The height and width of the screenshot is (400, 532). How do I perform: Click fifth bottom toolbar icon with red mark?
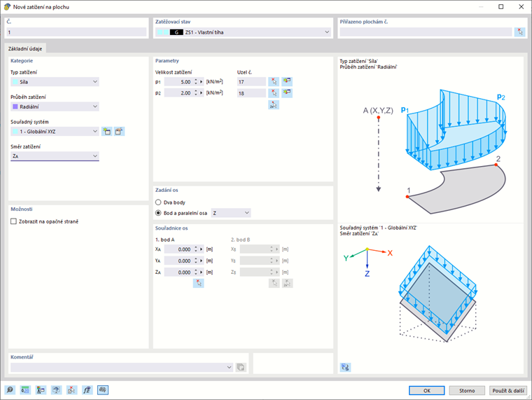point(71,390)
